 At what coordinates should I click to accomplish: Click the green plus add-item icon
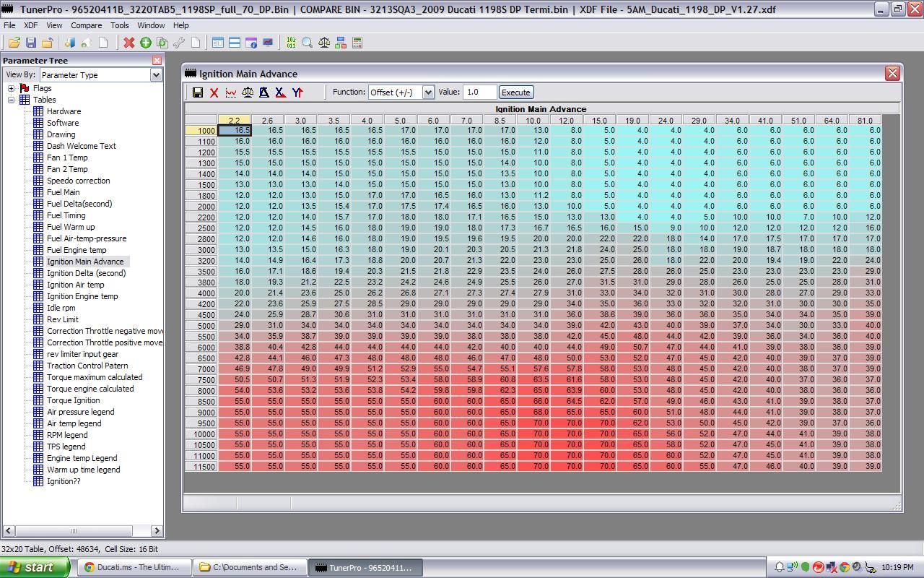(145, 43)
